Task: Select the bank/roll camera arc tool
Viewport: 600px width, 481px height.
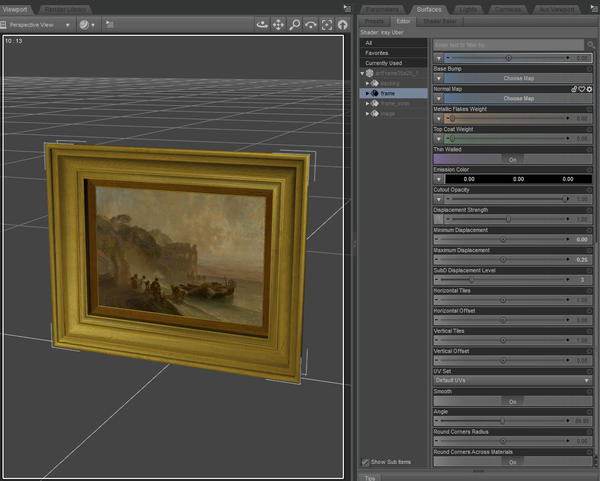Action: click(x=311, y=25)
